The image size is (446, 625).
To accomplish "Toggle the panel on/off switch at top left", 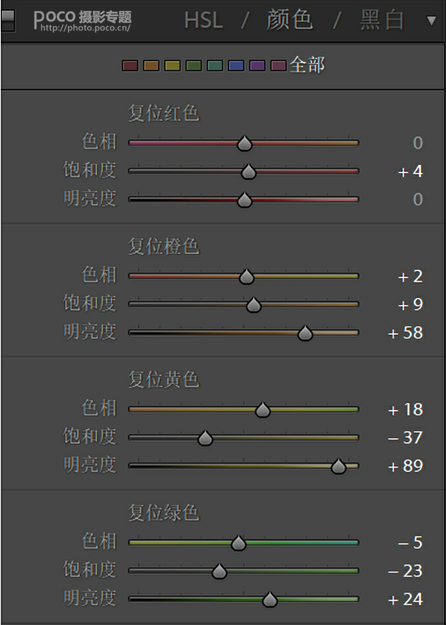I will (x=8, y=21).
